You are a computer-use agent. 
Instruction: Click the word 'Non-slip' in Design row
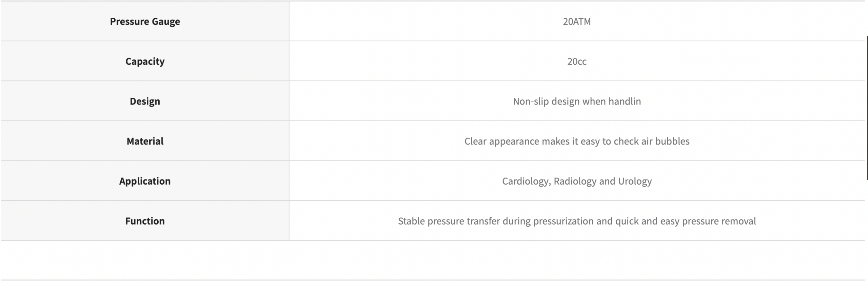coord(531,101)
